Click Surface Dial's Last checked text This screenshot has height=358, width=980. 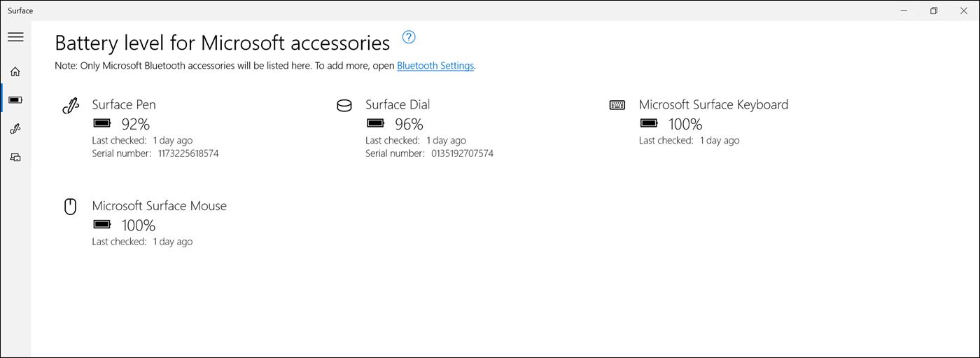pyautogui.click(x=416, y=140)
